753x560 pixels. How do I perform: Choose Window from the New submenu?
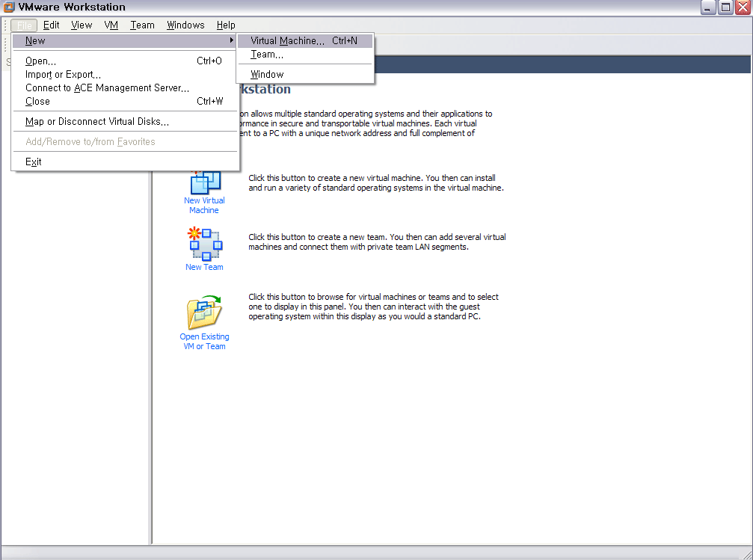(x=305, y=75)
